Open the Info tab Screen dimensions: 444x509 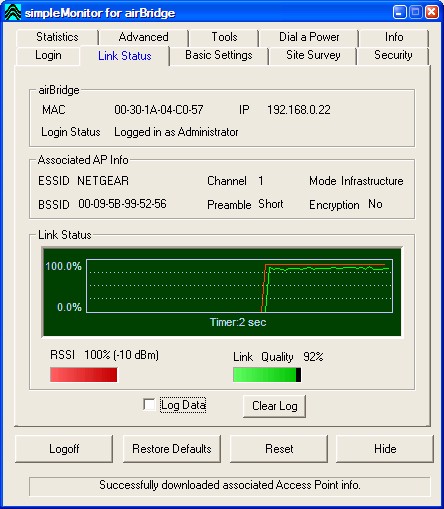pos(394,37)
